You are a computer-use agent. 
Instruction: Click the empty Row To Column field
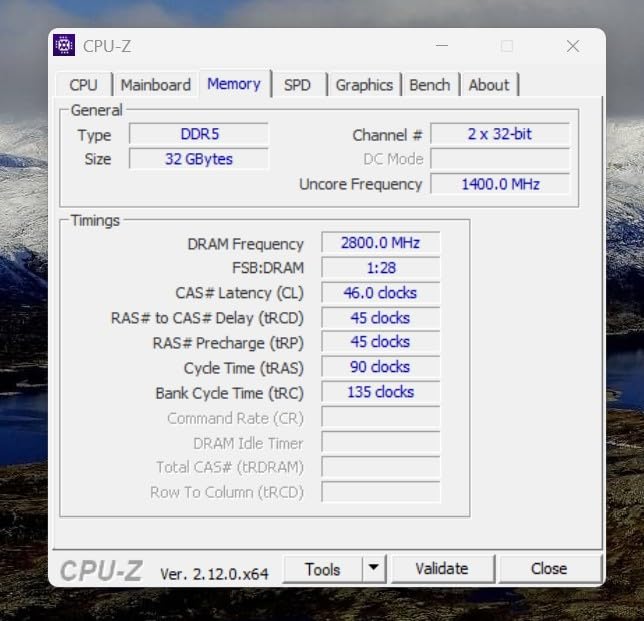(381, 492)
